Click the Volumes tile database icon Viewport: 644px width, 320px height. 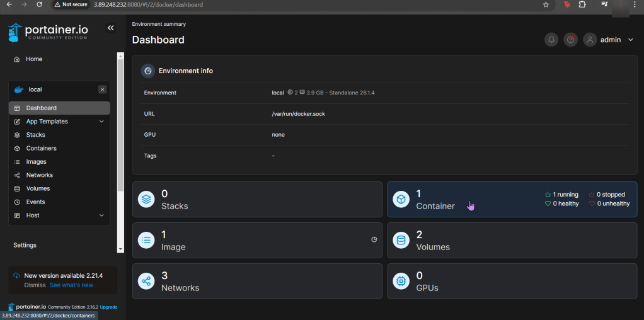[x=401, y=240]
